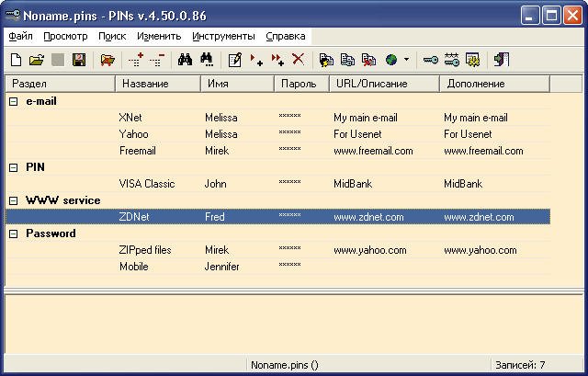Open the Просмотр menu
This screenshot has height=376, width=588.
[65, 37]
